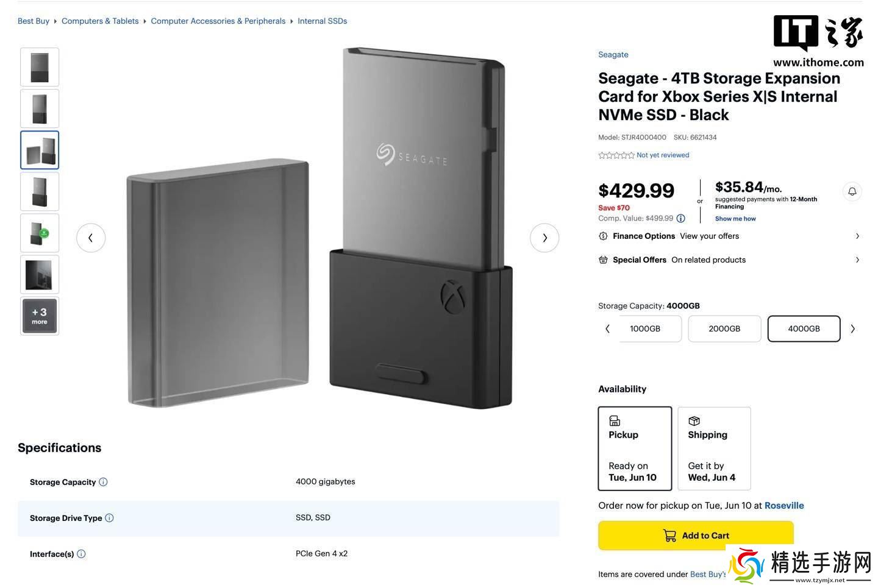View the +3 more images thumbnail
The image size is (878, 588).
(x=40, y=316)
